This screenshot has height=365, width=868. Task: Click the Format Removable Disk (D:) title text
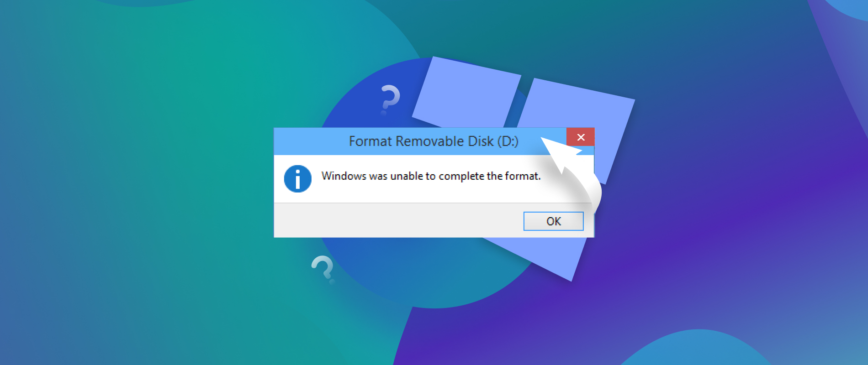433,141
